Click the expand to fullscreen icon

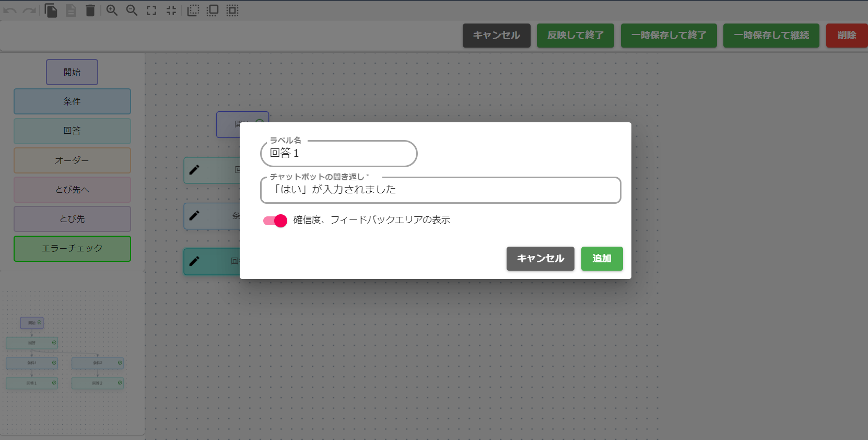151,10
